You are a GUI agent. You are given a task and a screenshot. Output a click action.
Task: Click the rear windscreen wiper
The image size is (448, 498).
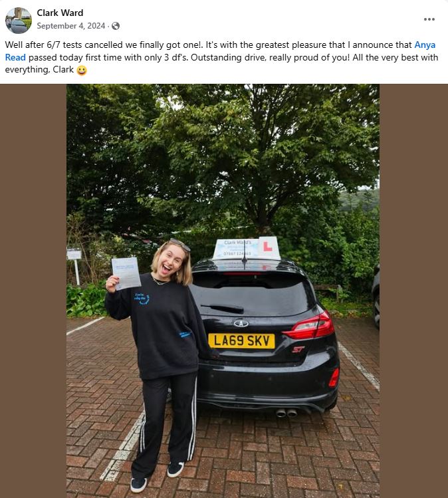point(223,308)
